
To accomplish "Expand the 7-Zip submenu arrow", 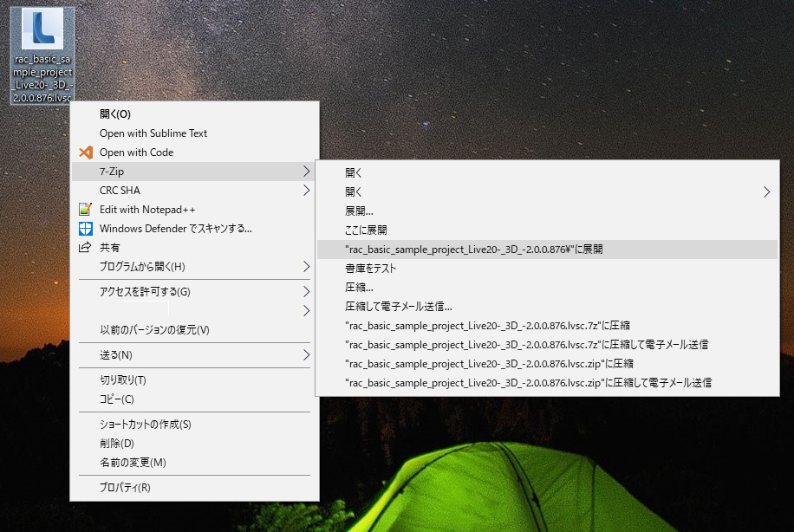I will point(306,172).
